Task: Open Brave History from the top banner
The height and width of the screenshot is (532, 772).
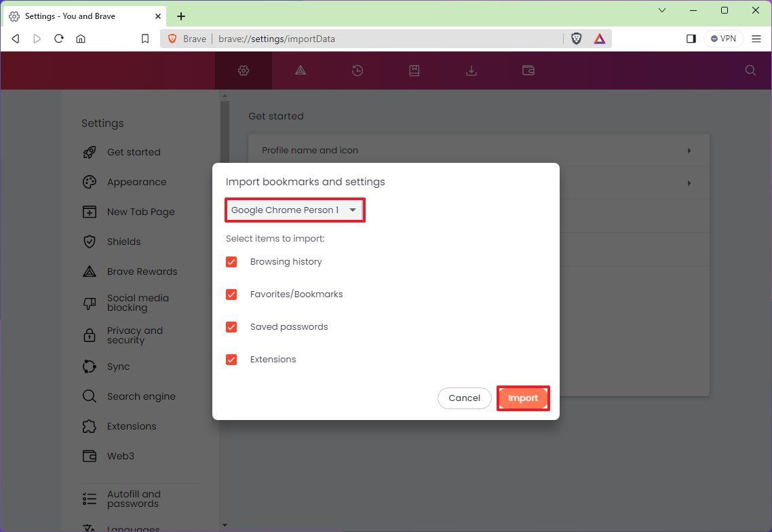Action: pyautogui.click(x=358, y=71)
